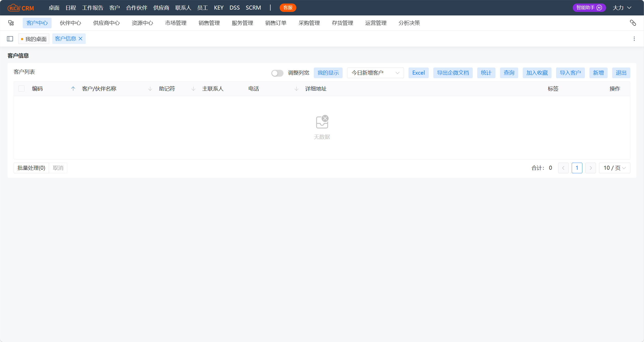Image resolution: width=644 pixels, height=342 pixels.
Task: Expand the 大力 user menu
Action: click(x=622, y=8)
